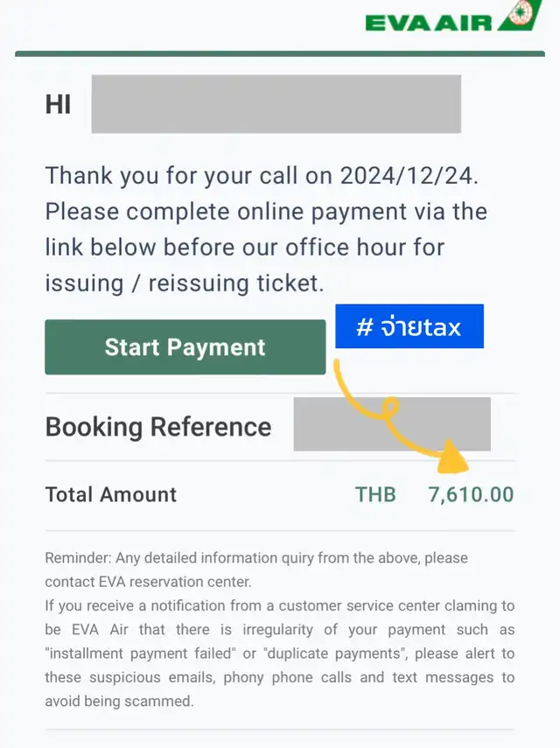Image resolution: width=560 pixels, height=748 pixels.
Task: Click the HI greeting text
Action: 58,104
